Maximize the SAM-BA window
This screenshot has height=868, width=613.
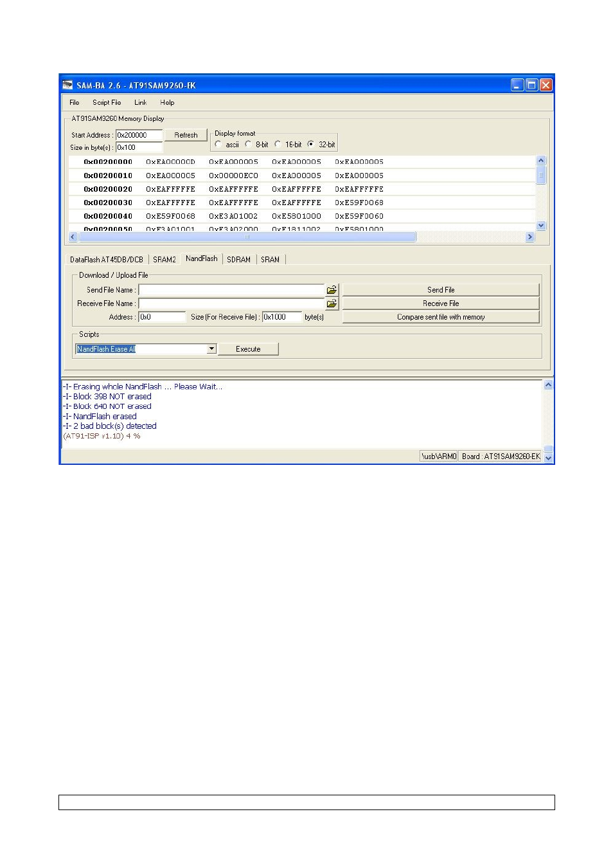coord(531,85)
